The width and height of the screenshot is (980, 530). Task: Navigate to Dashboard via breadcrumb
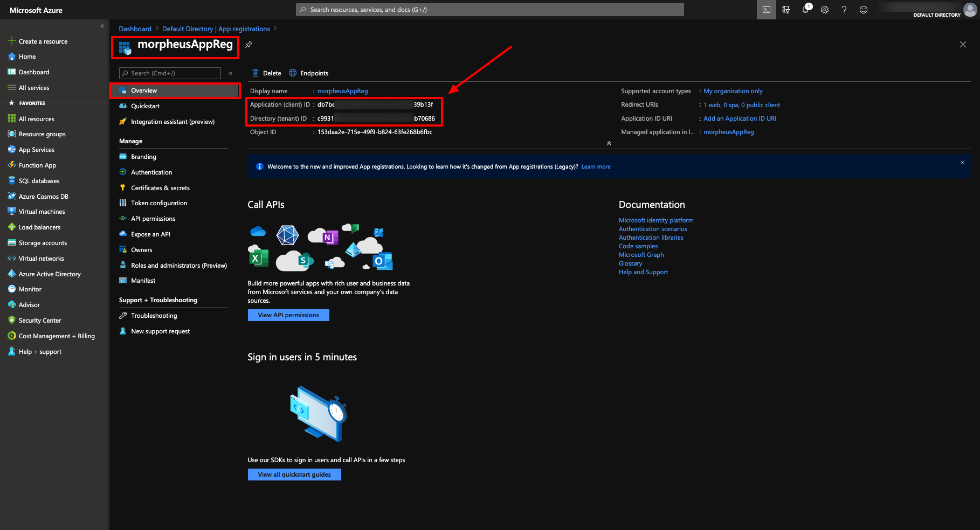coord(135,29)
